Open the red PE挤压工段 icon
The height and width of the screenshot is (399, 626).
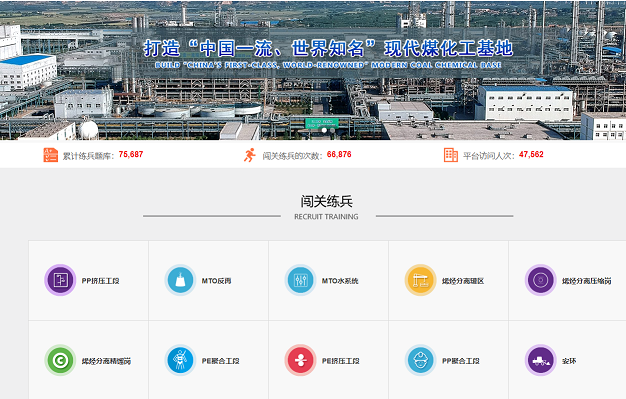pyautogui.click(x=300, y=360)
